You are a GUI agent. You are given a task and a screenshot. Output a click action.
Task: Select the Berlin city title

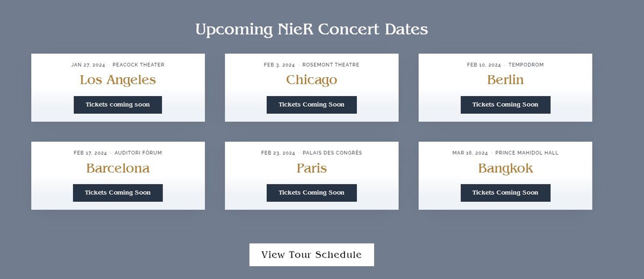click(505, 80)
